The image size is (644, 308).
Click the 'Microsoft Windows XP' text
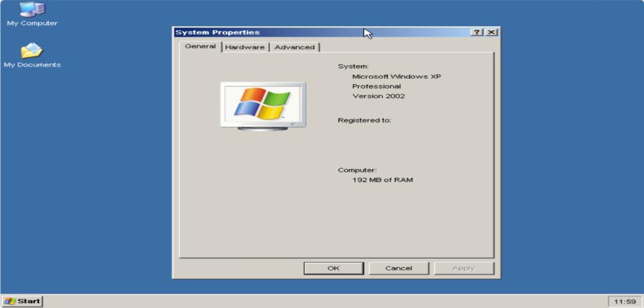[x=396, y=76]
